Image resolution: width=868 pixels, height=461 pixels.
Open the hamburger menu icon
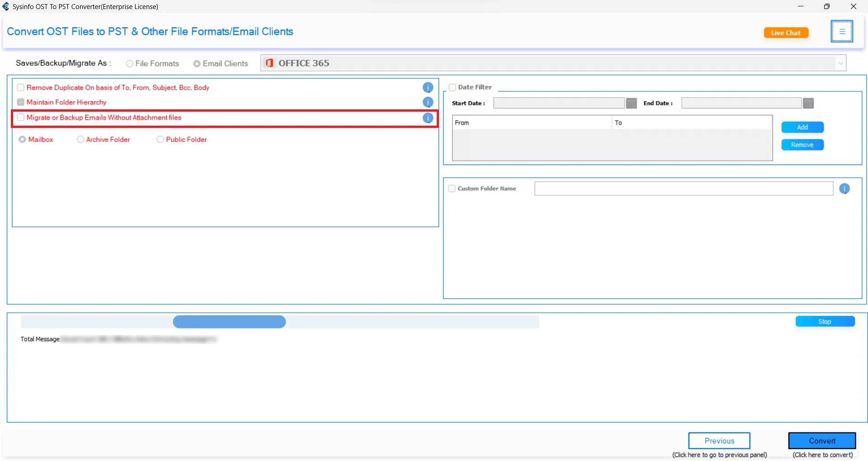[x=841, y=32]
